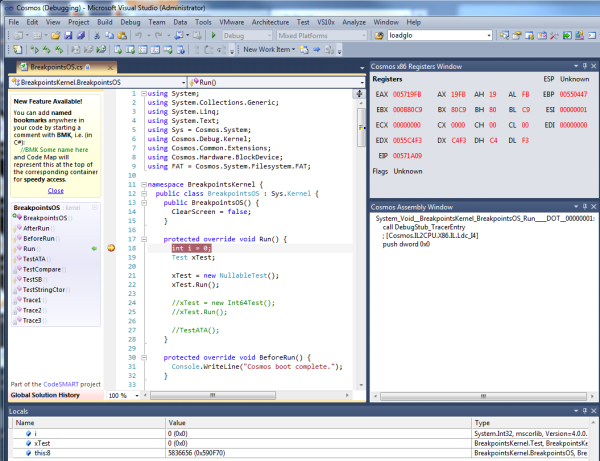Open the Analyze menu
Image resolution: width=600 pixels, height=461 pixels.
tap(354, 22)
